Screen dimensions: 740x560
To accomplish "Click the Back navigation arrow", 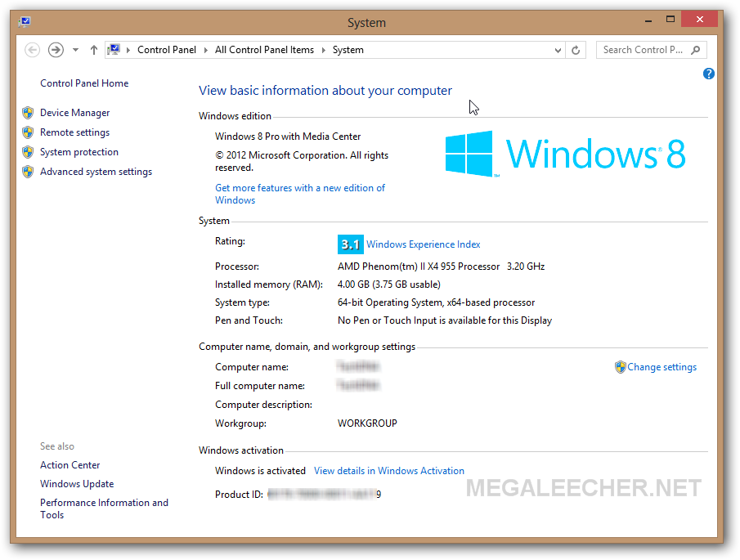I will pyautogui.click(x=32, y=50).
